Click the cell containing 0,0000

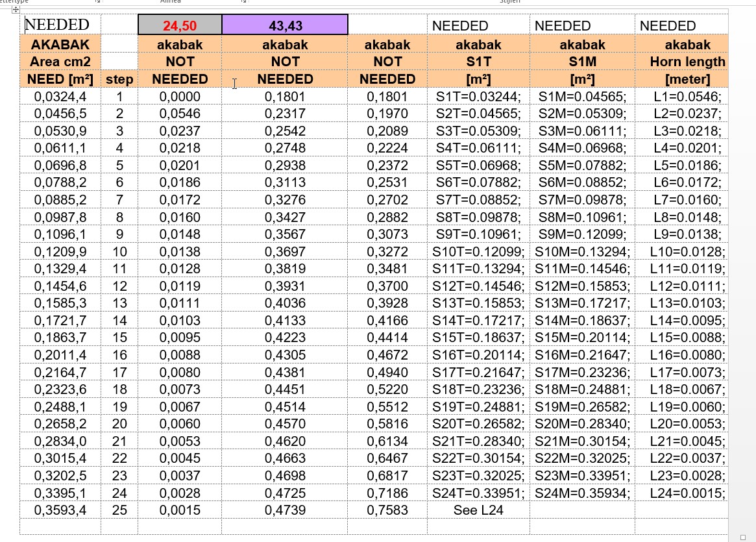coord(180,97)
